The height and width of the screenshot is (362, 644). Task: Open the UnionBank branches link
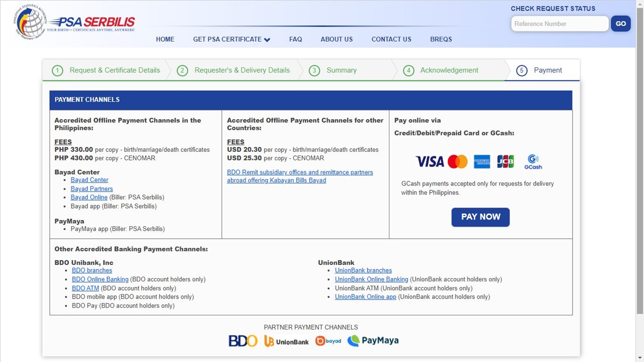(x=363, y=270)
